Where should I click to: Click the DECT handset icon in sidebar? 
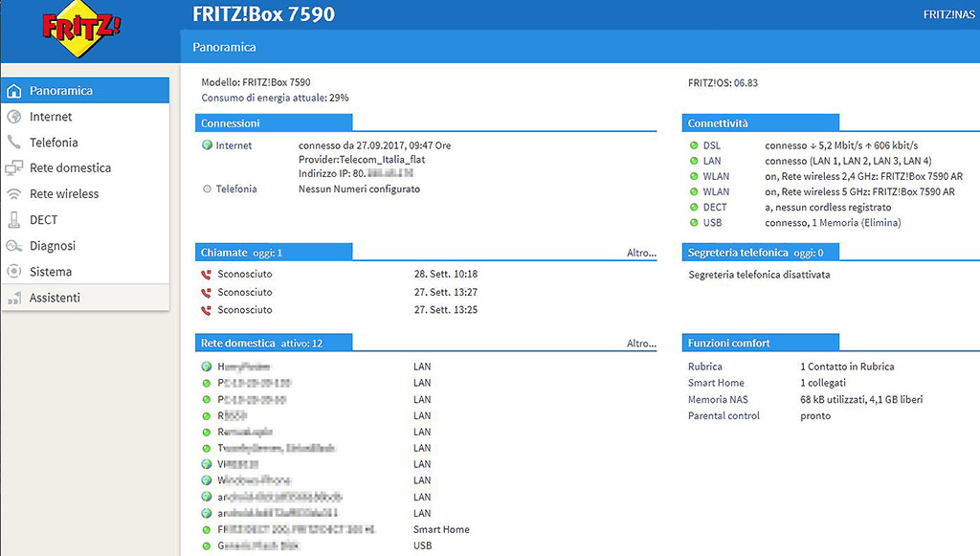[14, 220]
